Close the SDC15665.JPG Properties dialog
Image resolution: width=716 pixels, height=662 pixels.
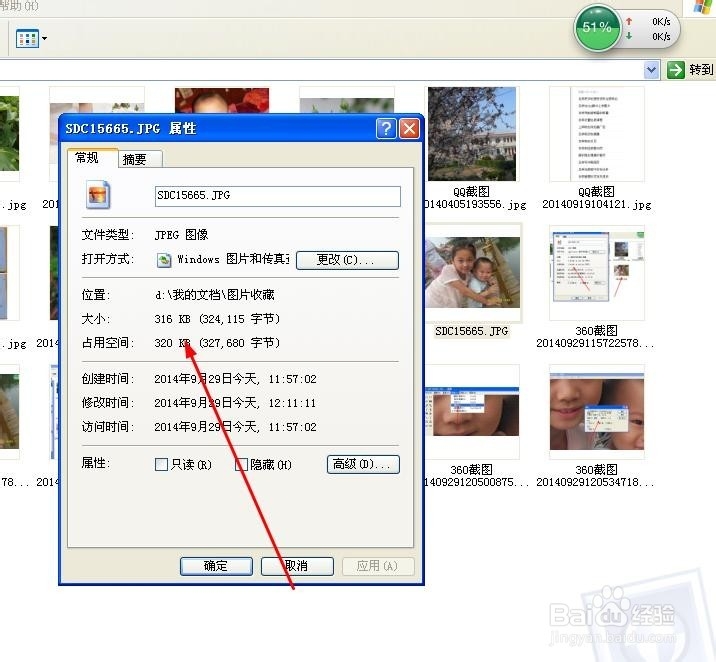(409, 129)
